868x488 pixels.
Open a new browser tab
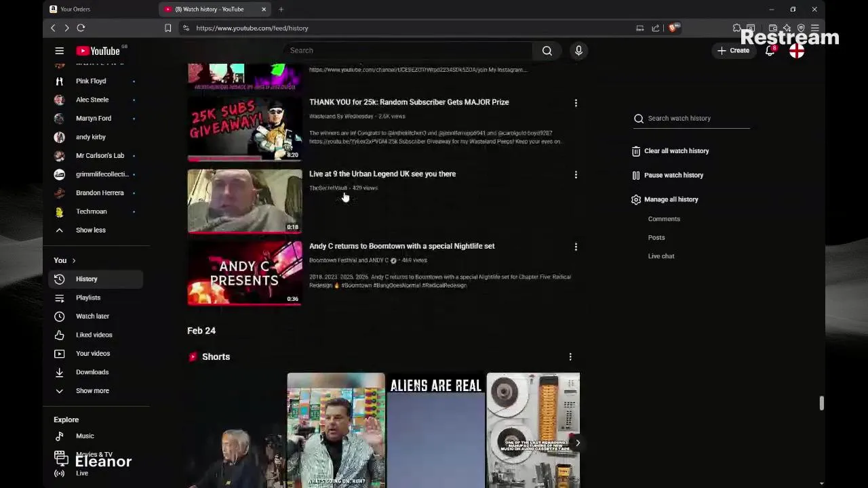[x=281, y=9]
